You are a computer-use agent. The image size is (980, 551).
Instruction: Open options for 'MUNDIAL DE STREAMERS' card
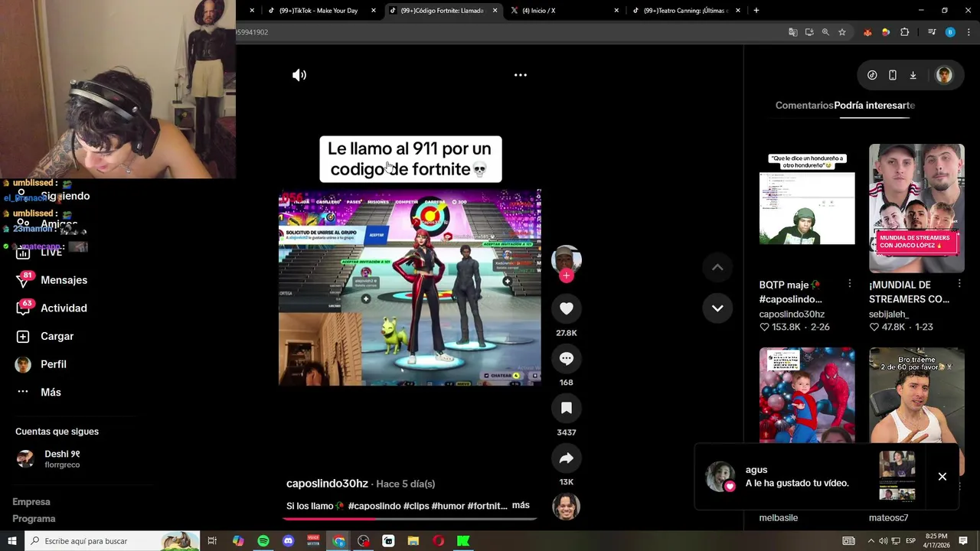[959, 284]
